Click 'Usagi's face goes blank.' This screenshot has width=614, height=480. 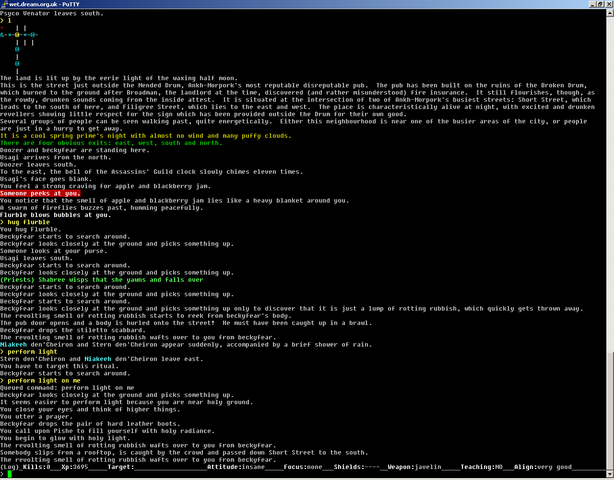point(46,179)
